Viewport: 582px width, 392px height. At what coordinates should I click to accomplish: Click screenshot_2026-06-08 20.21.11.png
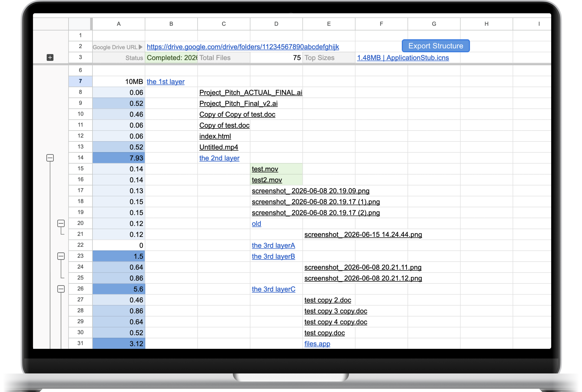pyautogui.click(x=363, y=267)
